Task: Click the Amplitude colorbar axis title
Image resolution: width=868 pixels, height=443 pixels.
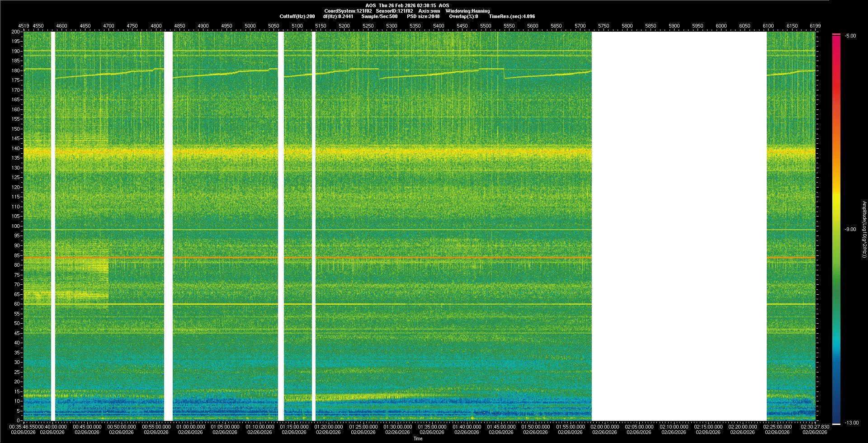Action: pos(863,229)
